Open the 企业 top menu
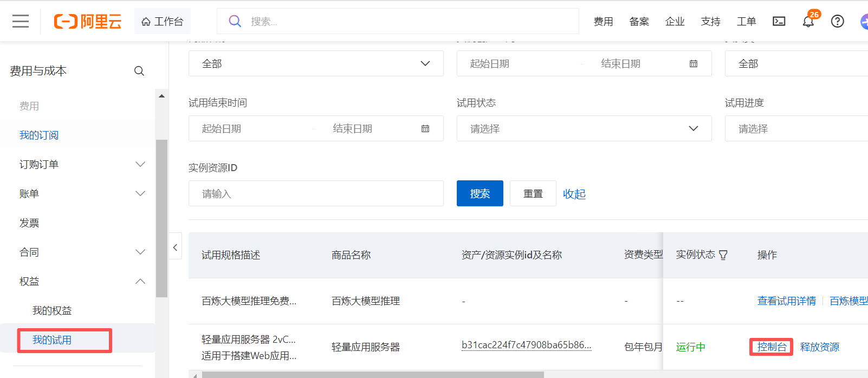 point(675,22)
